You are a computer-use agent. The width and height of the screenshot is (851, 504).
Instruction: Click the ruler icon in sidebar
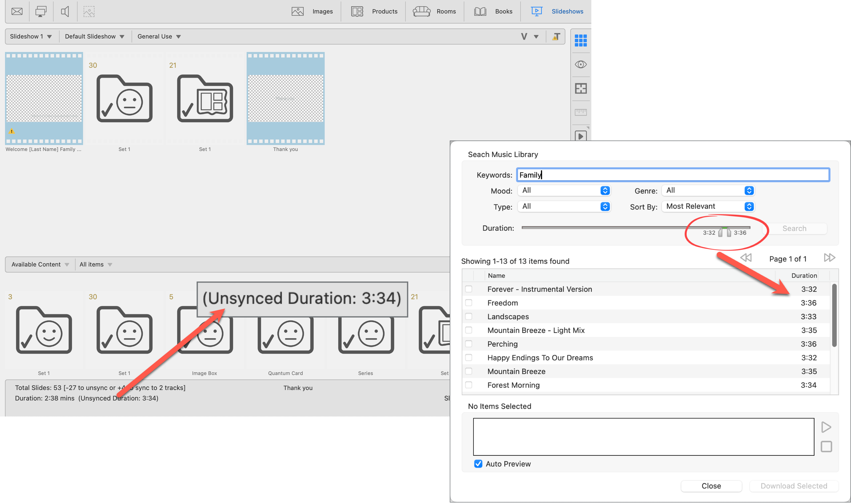(x=581, y=112)
